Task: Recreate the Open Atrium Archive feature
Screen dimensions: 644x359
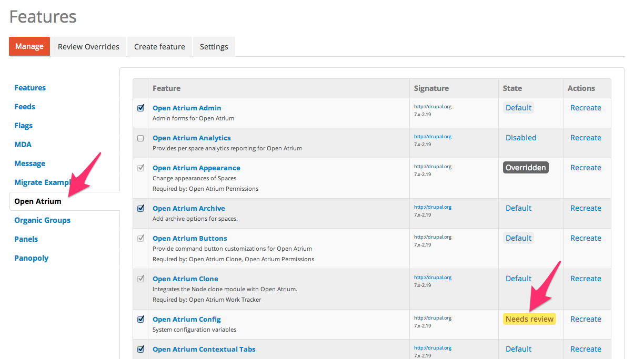Action: coord(586,208)
